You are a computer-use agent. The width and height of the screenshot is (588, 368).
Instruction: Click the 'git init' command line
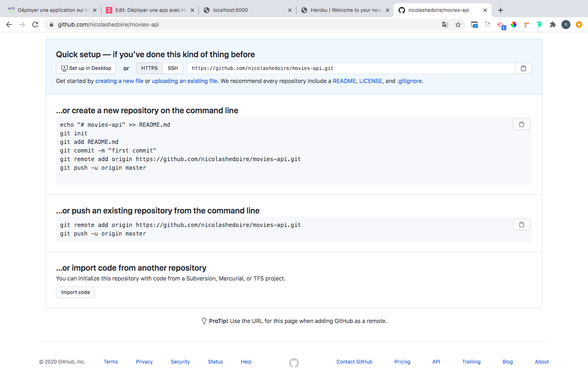pyautogui.click(x=73, y=133)
